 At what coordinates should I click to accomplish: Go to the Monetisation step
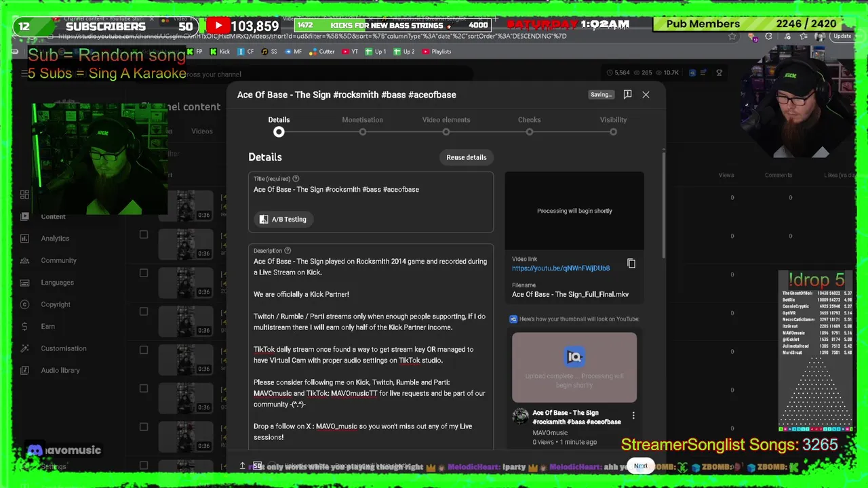click(362, 125)
